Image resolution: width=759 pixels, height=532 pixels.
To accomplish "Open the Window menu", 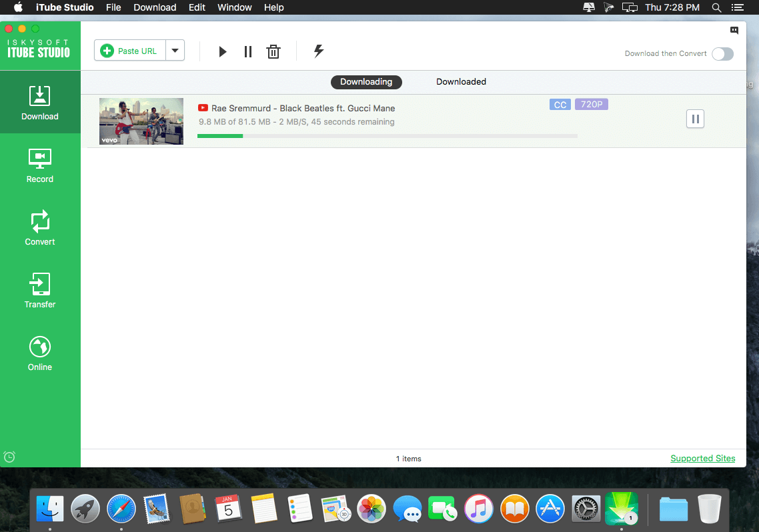I will pyautogui.click(x=235, y=7).
